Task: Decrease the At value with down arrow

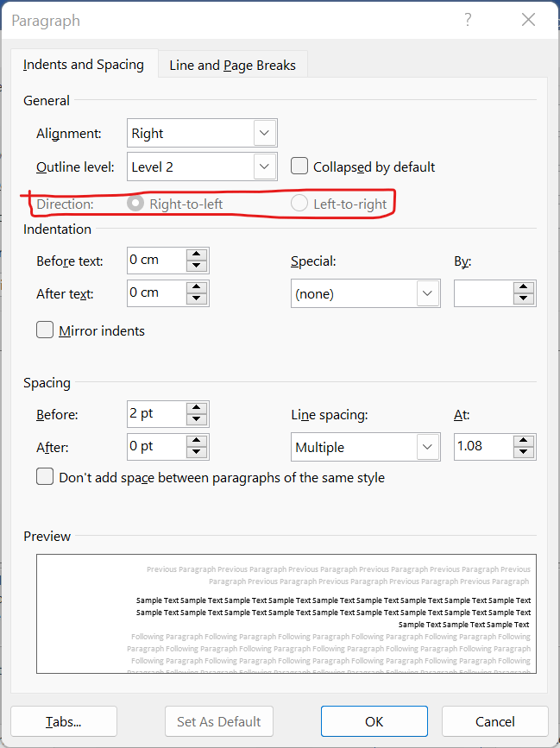Action: (x=524, y=453)
